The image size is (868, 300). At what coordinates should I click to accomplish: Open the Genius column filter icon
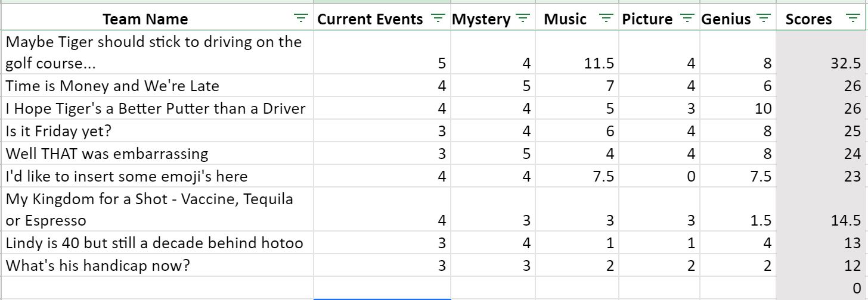click(x=764, y=19)
